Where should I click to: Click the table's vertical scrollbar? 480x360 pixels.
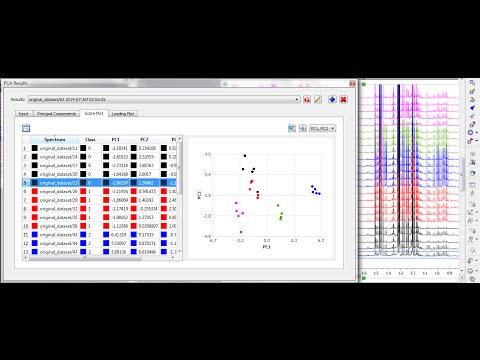[180, 167]
